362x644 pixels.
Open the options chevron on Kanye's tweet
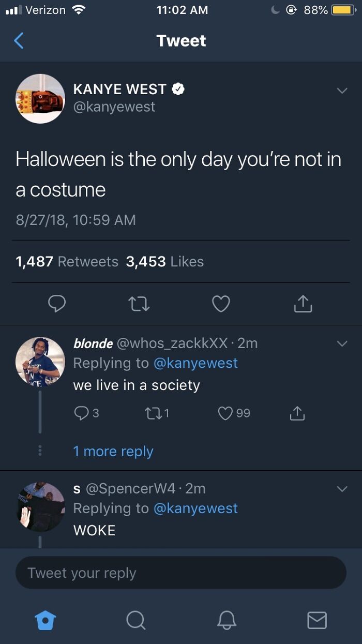point(342,90)
